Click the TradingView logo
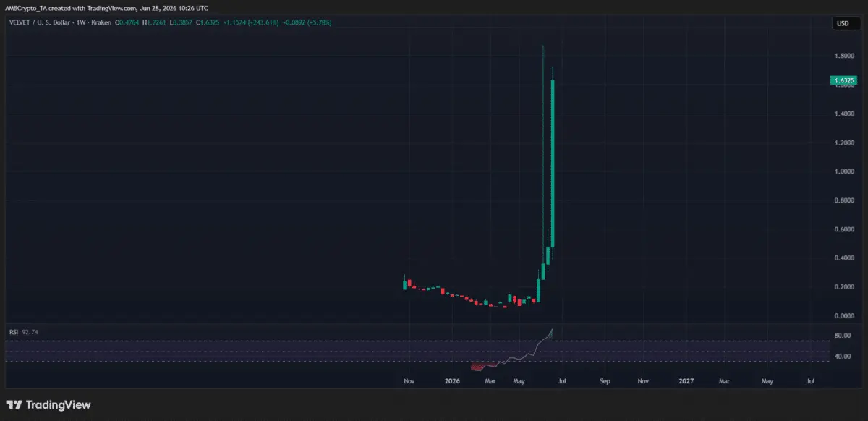Screen dimensions: 868x421 [x=48, y=405]
